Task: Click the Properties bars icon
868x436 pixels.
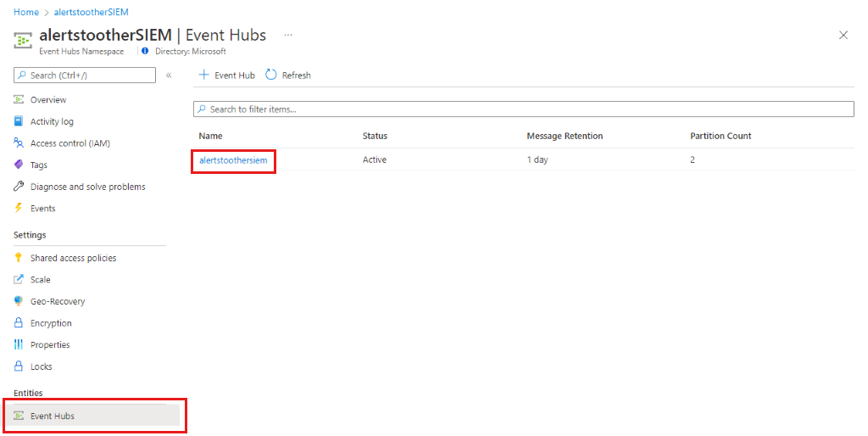Action: 19,344
